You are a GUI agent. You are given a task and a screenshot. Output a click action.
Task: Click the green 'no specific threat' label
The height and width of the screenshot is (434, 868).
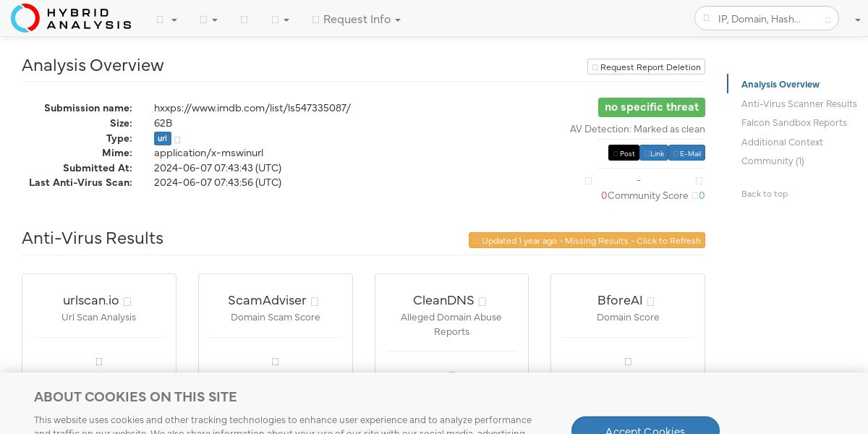pos(651,107)
